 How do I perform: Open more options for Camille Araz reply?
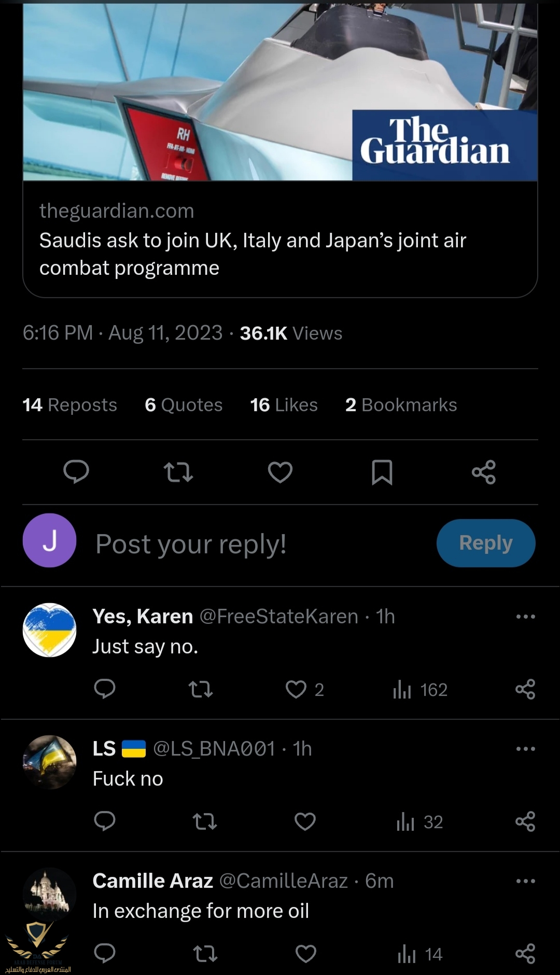pyautogui.click(x=525, y=881)
